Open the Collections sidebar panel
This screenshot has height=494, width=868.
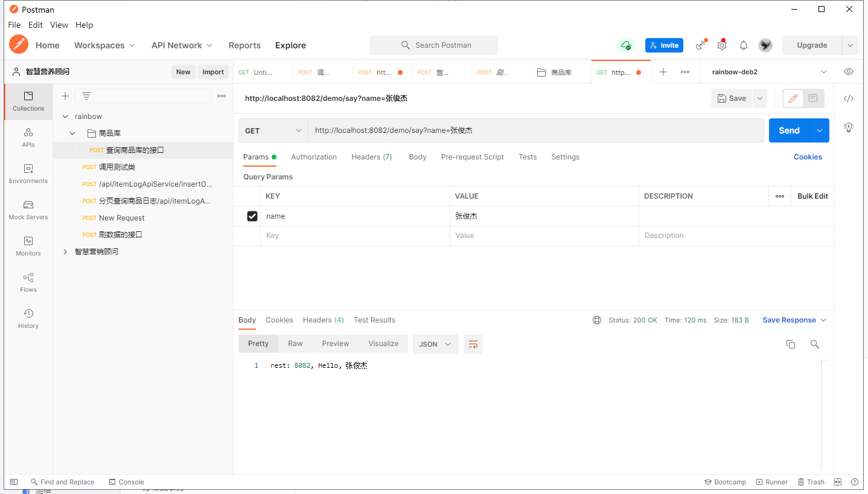pyautogui.click(x=28, y=101)
